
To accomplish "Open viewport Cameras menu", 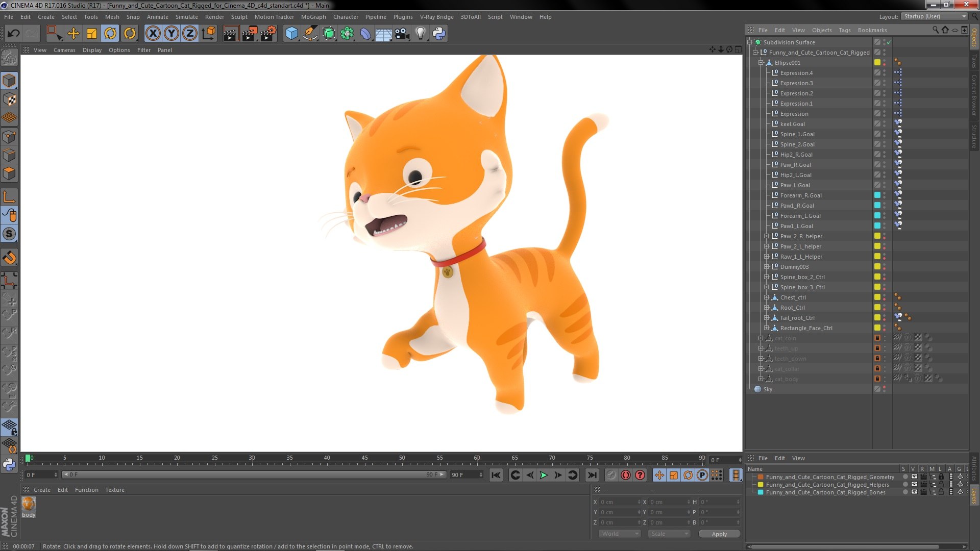I will (x=64, y=50).
